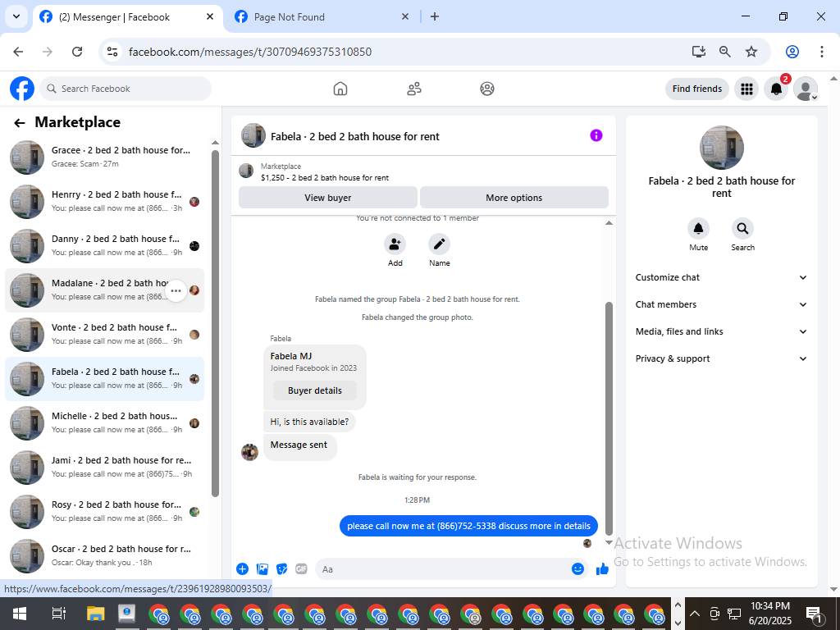The height and width of the screenshot is (630, 840).
Task: Open the Friends icon in top navigation
Action: (414, 89)
